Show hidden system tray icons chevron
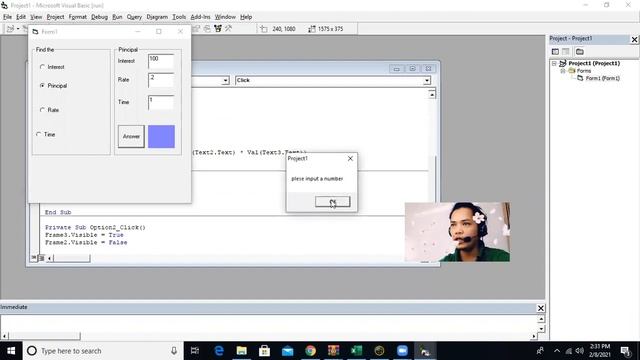The image size is (640, 360). tap(557, 351)
